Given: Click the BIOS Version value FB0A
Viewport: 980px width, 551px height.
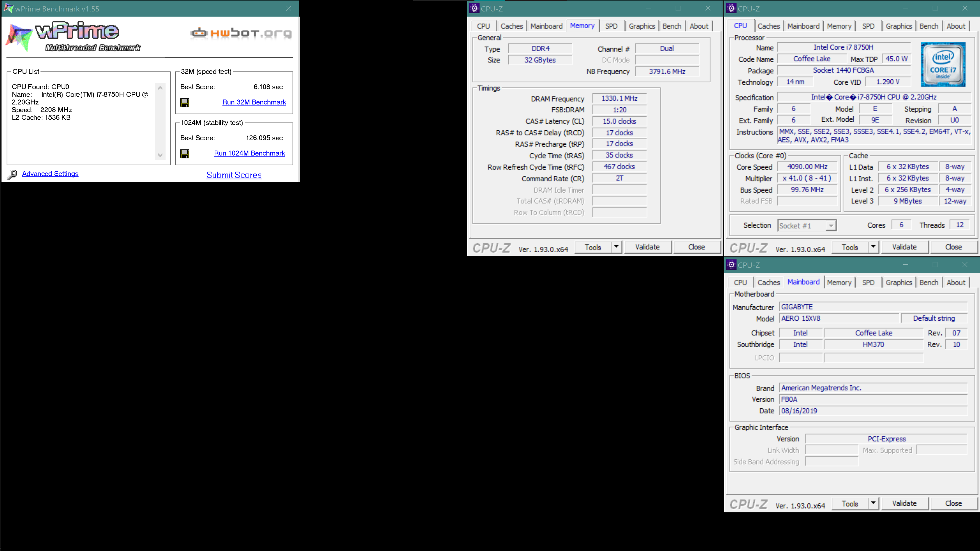Looking at the screenshot, I should [873, 399].
